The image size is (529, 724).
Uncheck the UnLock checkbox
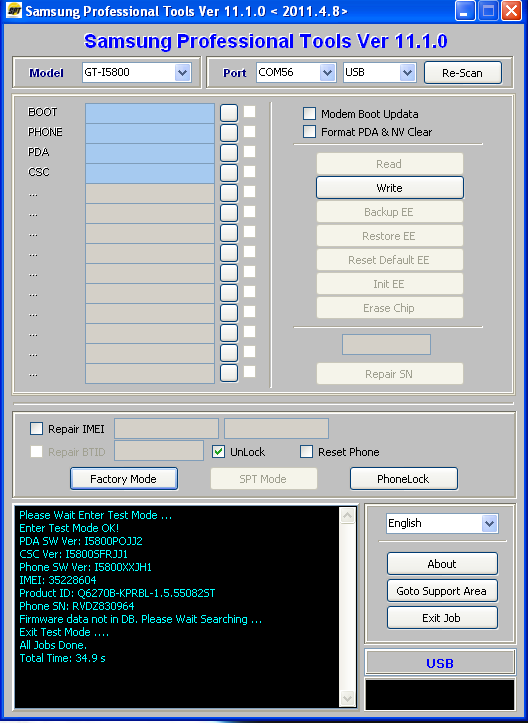click(x=218, y=452)
